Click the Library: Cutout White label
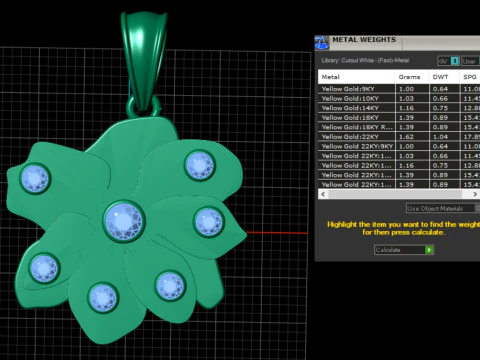The height and width of the screenshot is (360, 480). point(365,61)
